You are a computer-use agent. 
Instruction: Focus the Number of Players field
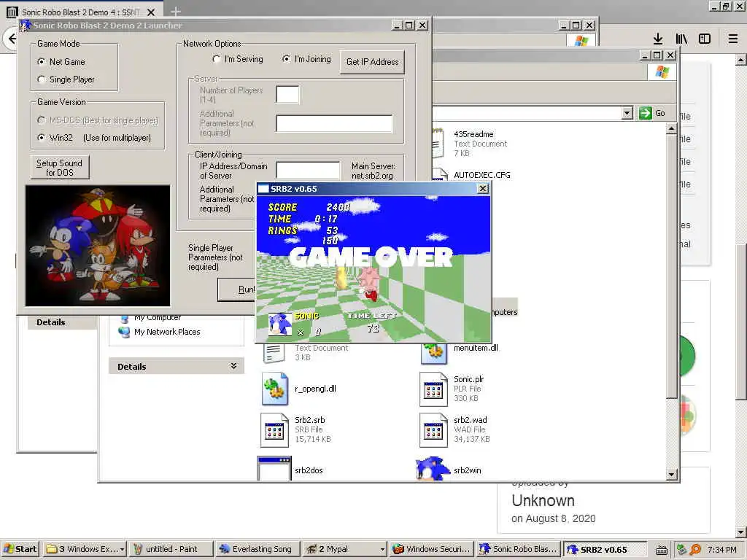287,94
